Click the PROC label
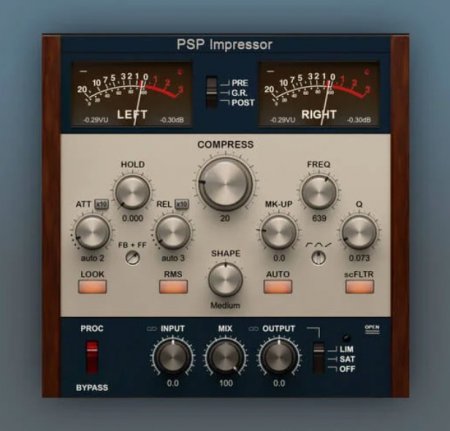Image resolution: width=450 pixels, height=431 pixels. pos(92,328)
